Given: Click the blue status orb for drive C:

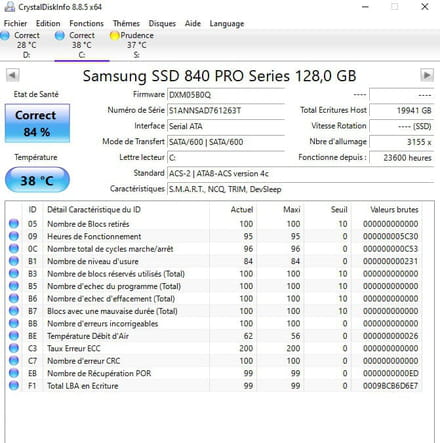Looking at the screenshot, I should [x=60, y=35].
